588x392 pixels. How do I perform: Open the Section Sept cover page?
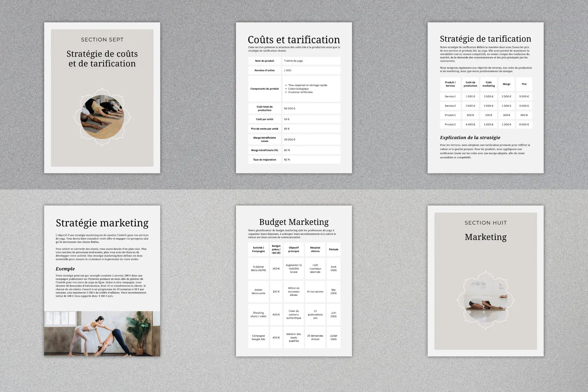tap(102, 98)
